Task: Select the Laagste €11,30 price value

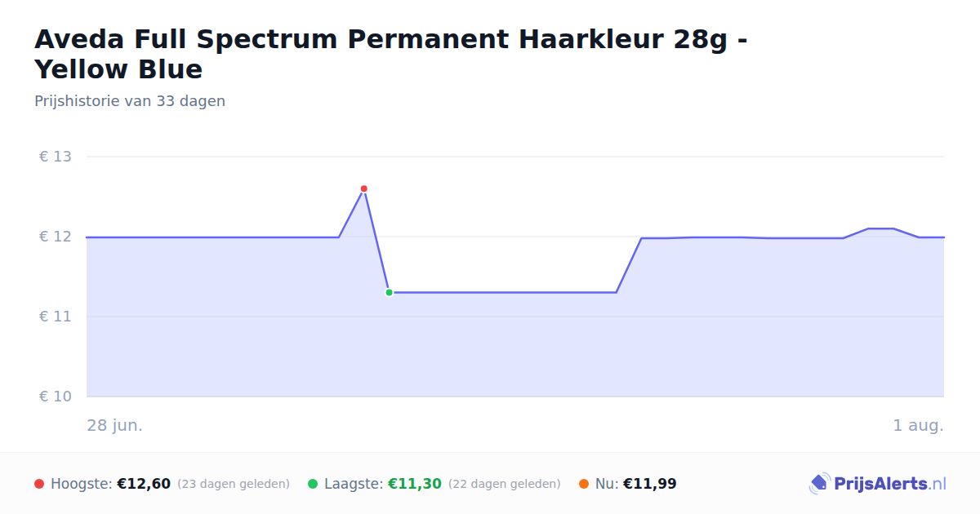Action: (415, 484)
